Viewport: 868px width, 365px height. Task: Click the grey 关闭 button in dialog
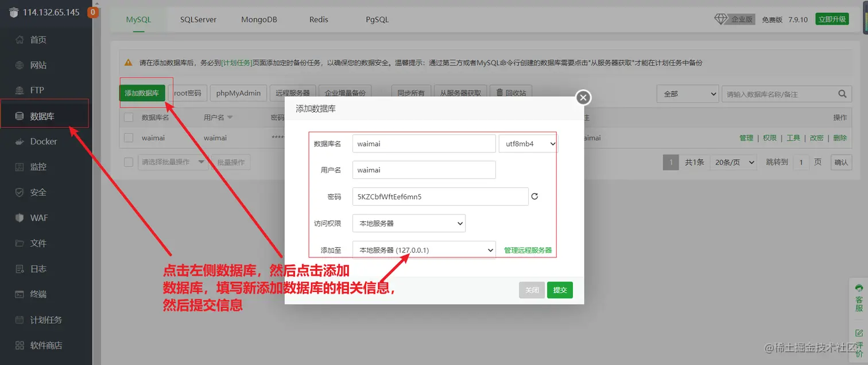[532, 290]
